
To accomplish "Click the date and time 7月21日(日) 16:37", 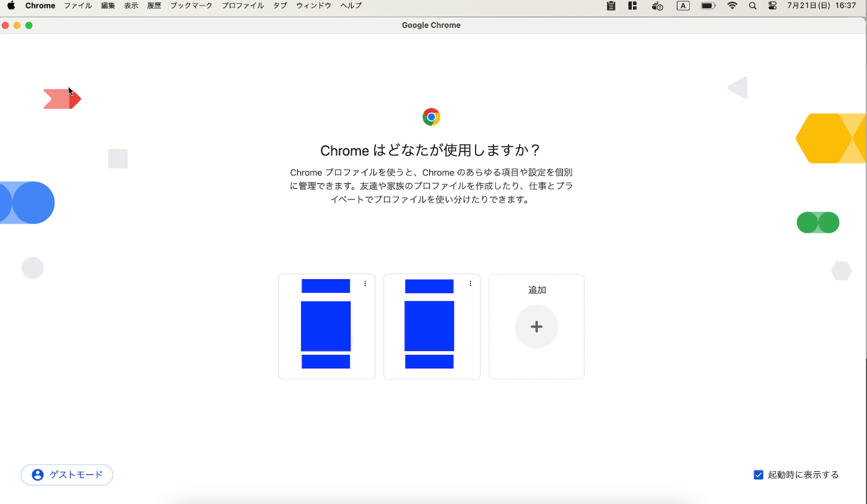I will click(821, 6).
